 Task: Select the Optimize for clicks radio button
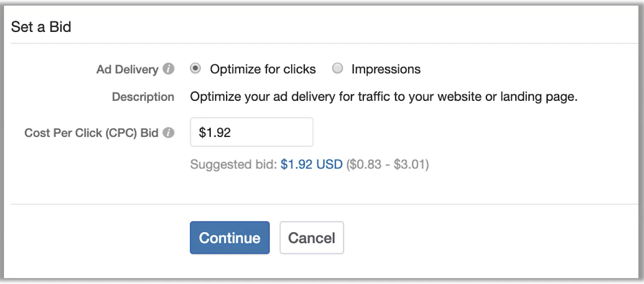195,68
